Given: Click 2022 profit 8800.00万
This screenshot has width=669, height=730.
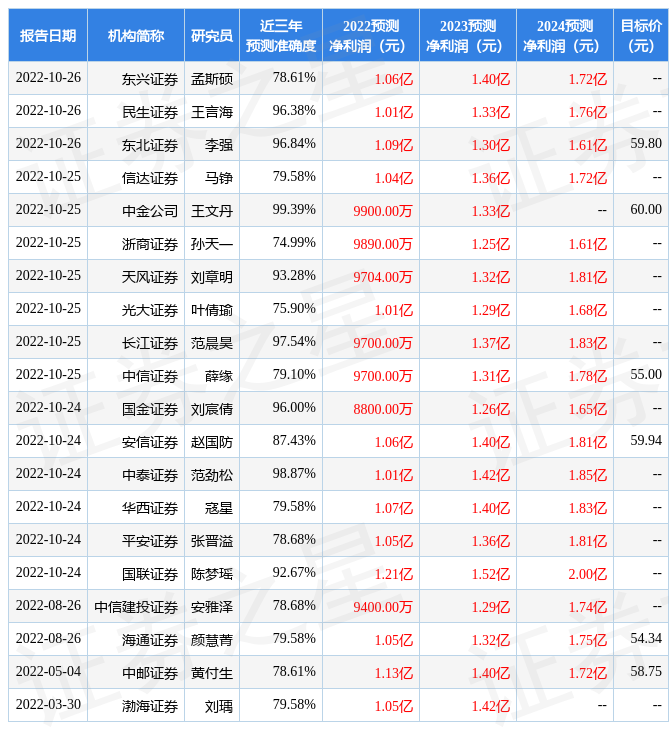Looking at the screenshot, I should [383, 409].
